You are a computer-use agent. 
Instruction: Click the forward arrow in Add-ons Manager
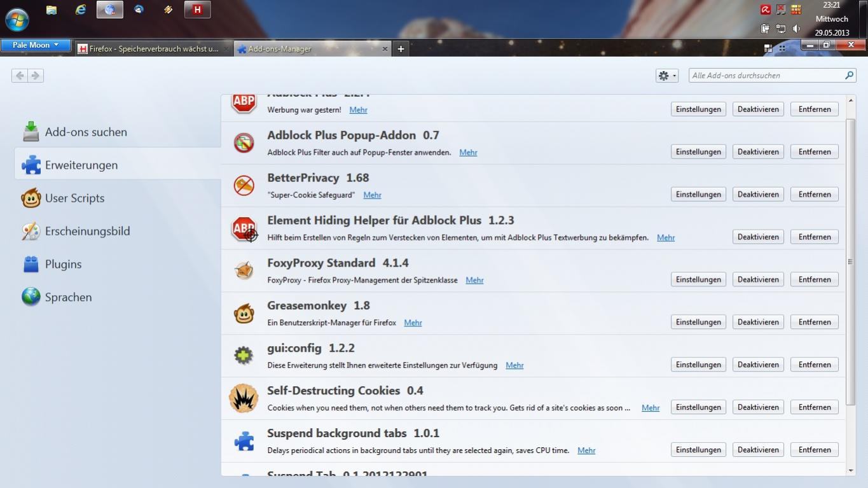click(35, 75)
